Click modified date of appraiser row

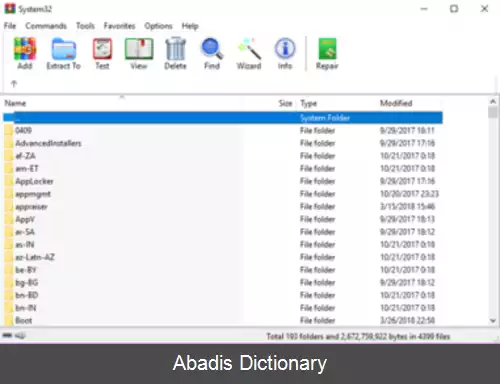click(407, 206)
